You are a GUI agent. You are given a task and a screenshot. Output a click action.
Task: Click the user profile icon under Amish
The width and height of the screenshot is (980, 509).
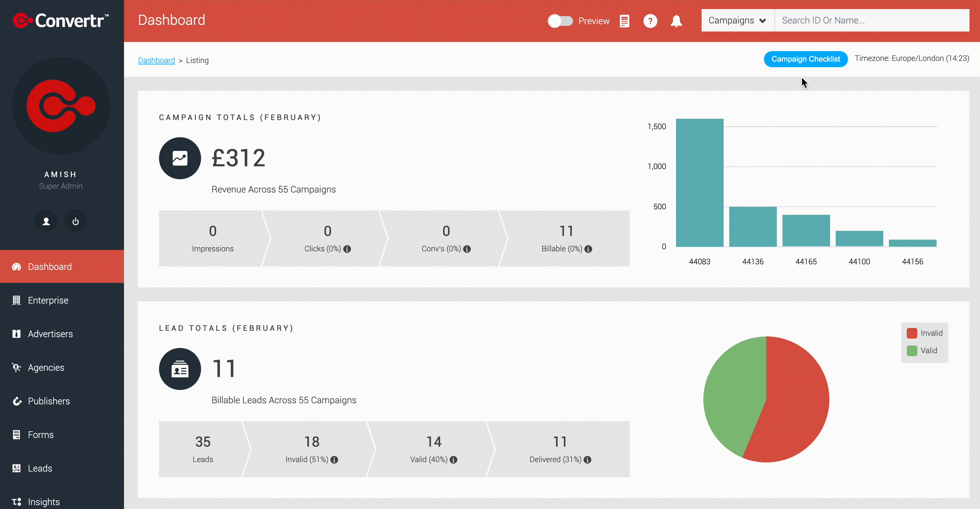(46, 221)
